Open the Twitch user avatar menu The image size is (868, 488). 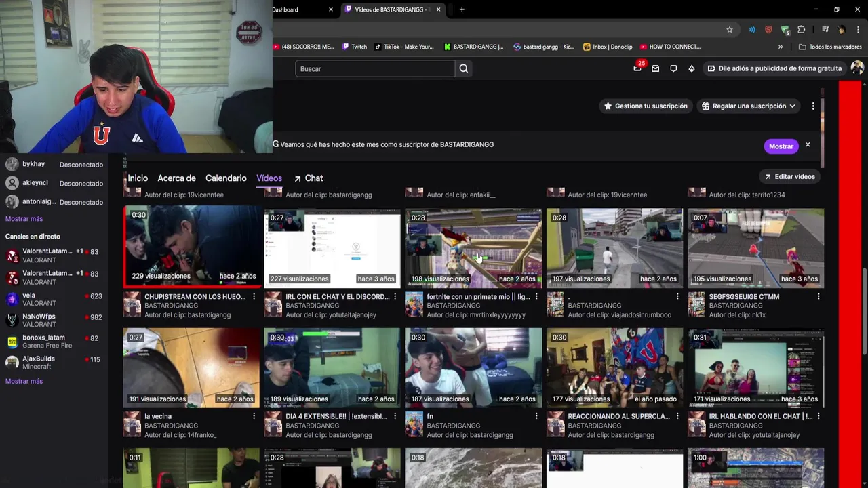[857, 68]
